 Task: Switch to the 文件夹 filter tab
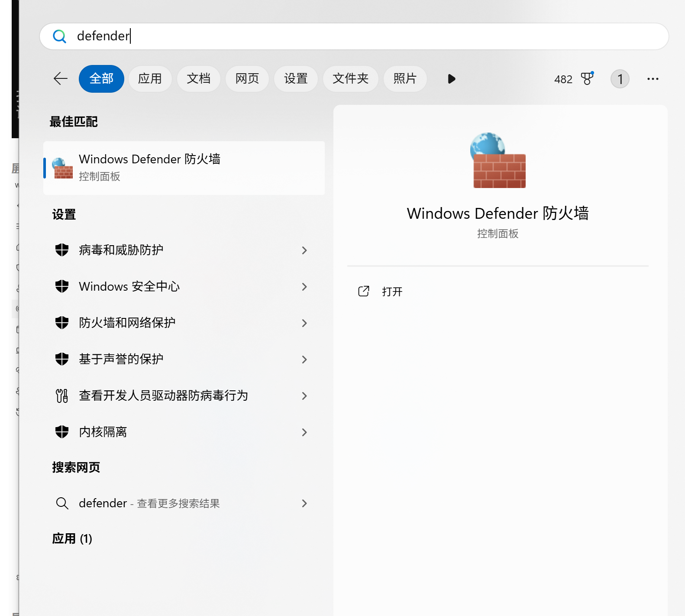coord(351,79)
